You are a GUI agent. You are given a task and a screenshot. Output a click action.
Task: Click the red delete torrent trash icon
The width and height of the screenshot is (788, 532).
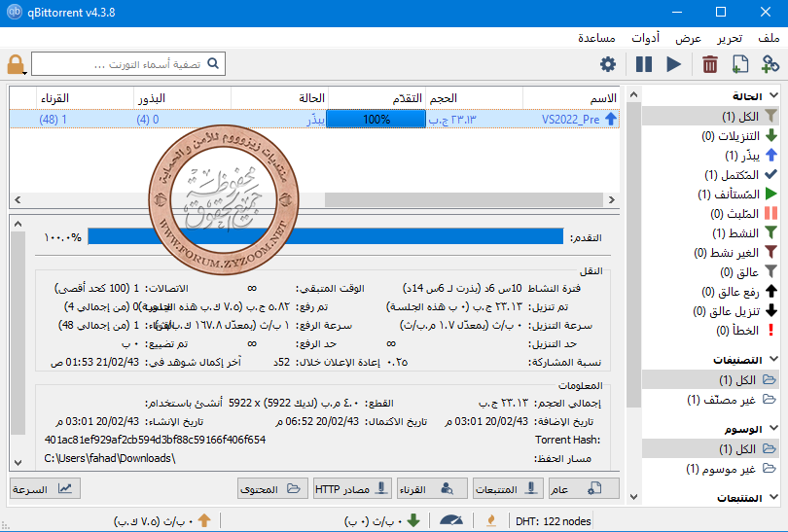[709, 64]
